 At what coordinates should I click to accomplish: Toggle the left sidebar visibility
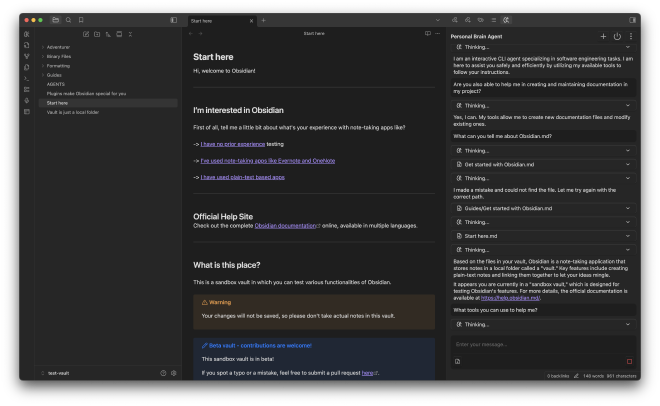pyautogui.click(x=173, y=20)
